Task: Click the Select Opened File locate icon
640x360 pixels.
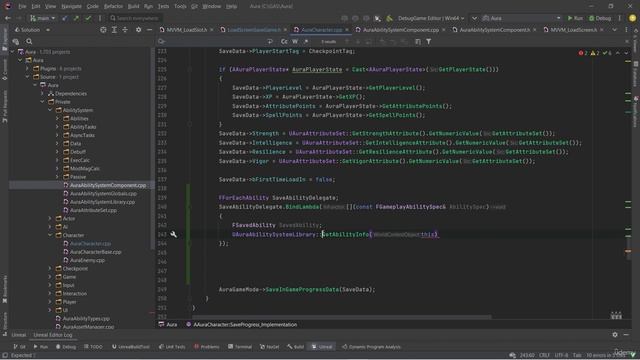Action: point(103,30)
